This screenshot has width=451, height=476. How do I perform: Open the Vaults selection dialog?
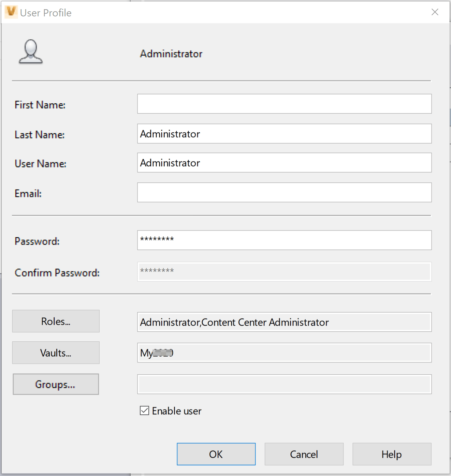56,352
